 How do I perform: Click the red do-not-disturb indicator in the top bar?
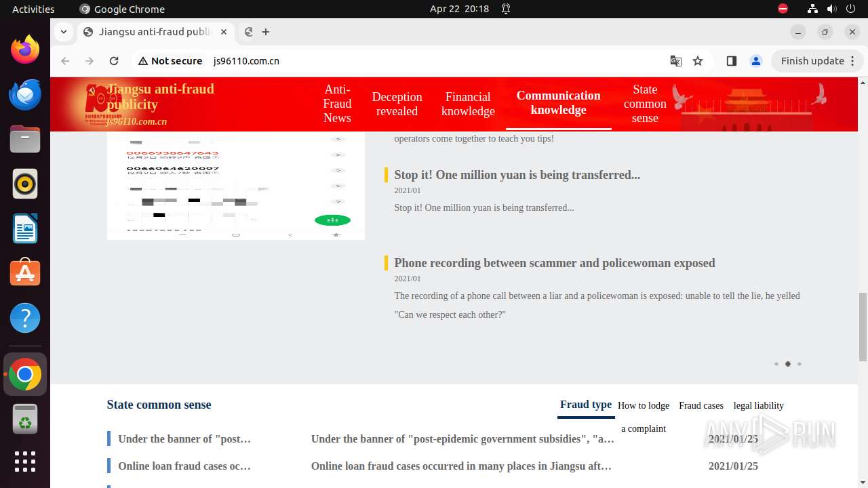[x=783, y=9]
